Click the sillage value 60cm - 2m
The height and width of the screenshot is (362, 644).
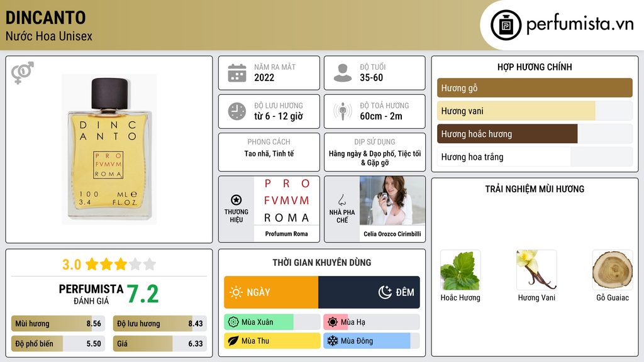point(381,116)
